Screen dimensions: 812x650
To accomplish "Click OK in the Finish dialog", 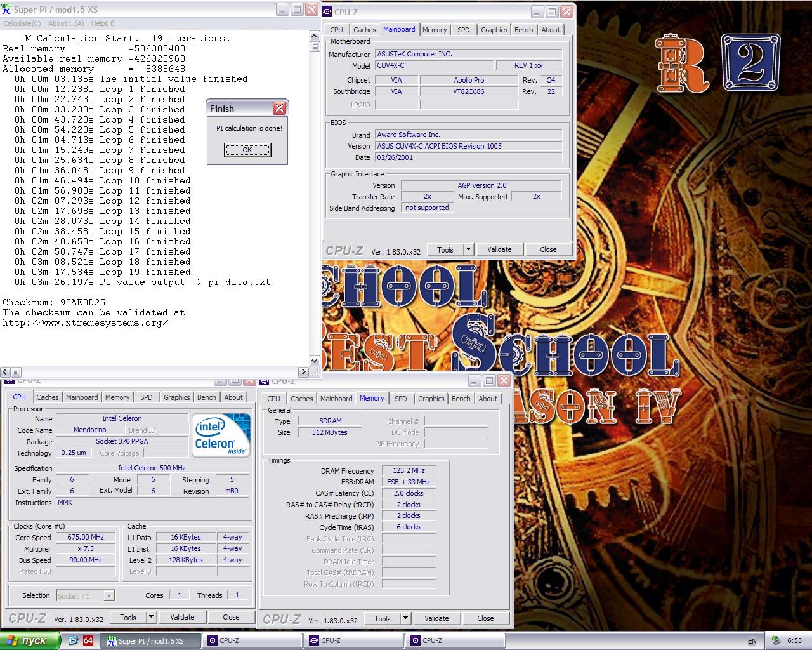I will (x=247, y=150).
